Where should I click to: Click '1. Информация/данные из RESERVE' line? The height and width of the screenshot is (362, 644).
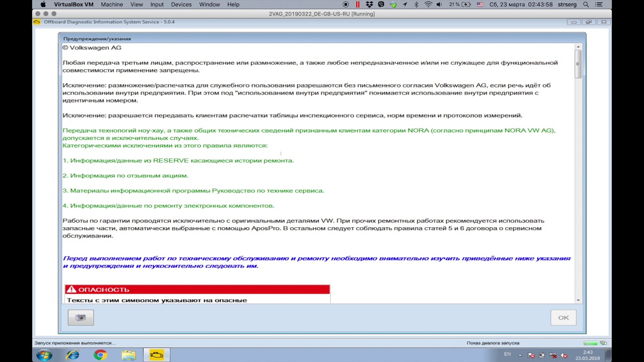pos(178,160)
